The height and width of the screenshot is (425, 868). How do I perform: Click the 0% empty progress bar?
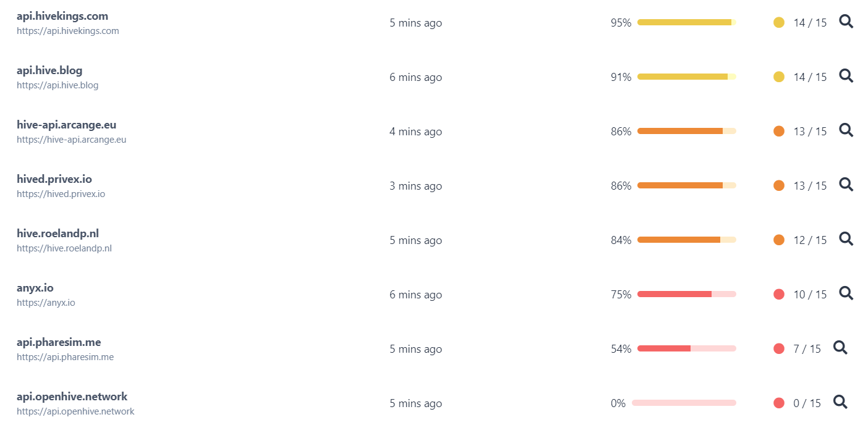[x=684, y=403]
